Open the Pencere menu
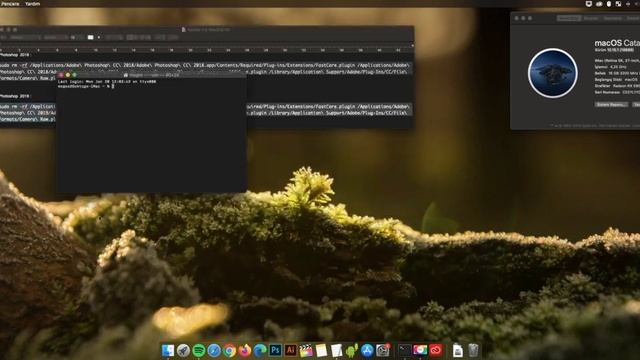Viewport: 640px width, 360px height. point(11,4)
